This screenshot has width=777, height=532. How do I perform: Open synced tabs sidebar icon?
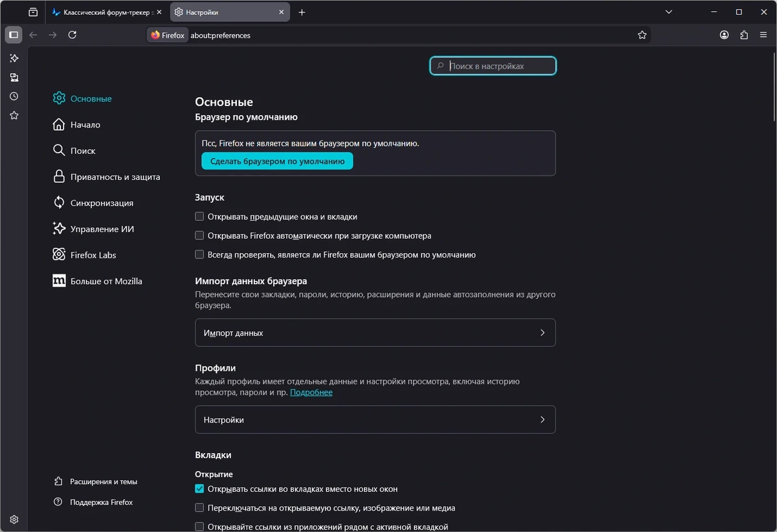pos(14,78)
